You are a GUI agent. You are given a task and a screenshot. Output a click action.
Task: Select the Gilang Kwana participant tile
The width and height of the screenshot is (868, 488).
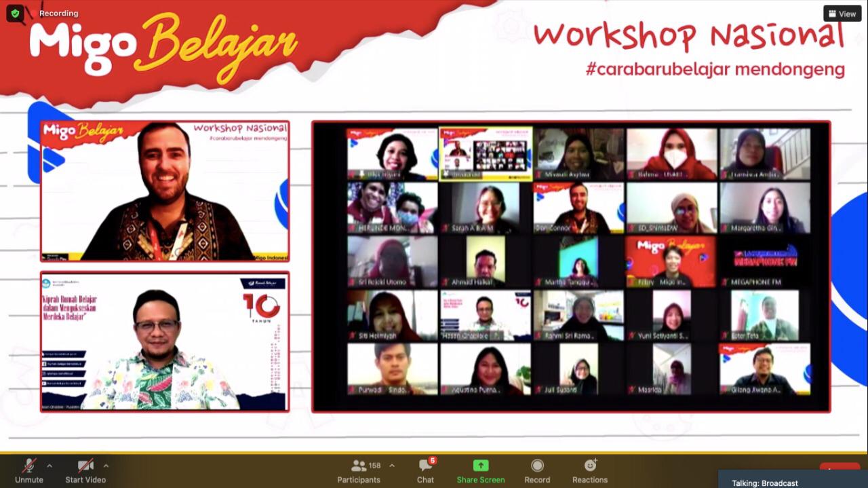(x=765, y=369)
